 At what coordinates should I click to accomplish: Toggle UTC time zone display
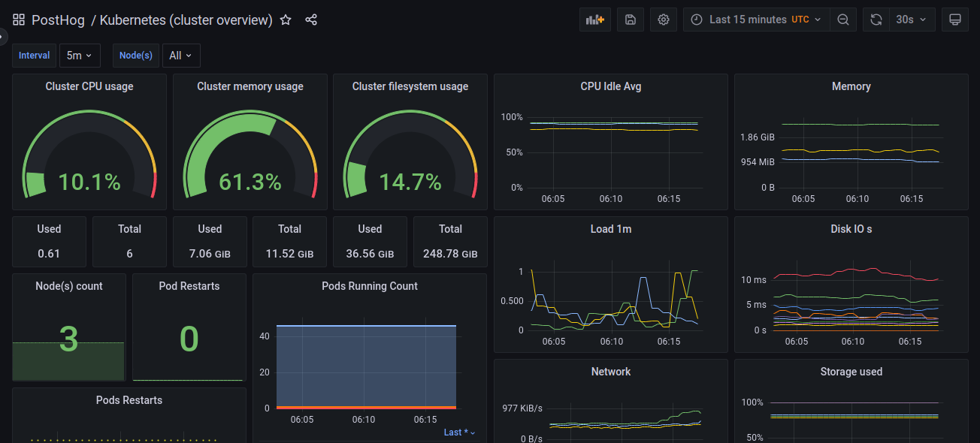(799, 19)
